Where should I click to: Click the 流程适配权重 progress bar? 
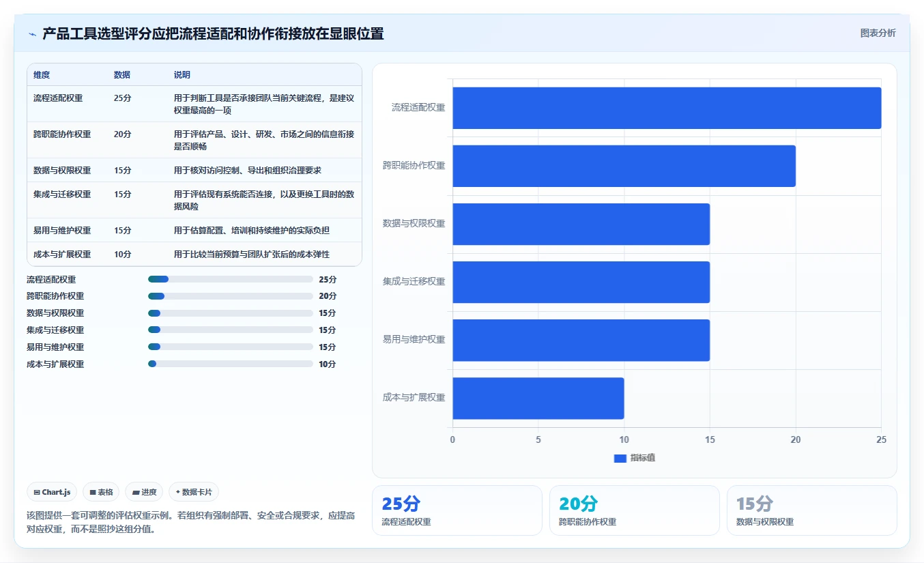(231, 279)
